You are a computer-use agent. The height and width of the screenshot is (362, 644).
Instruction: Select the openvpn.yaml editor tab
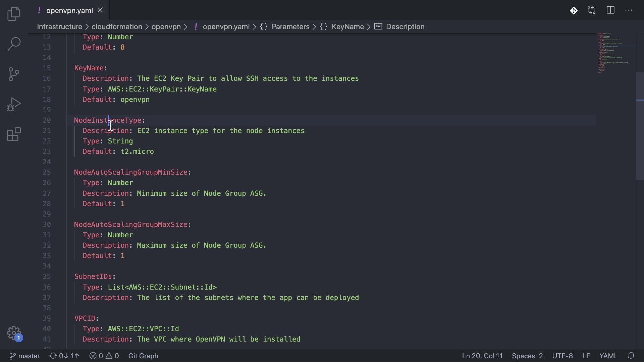click(x=69, y=10)
